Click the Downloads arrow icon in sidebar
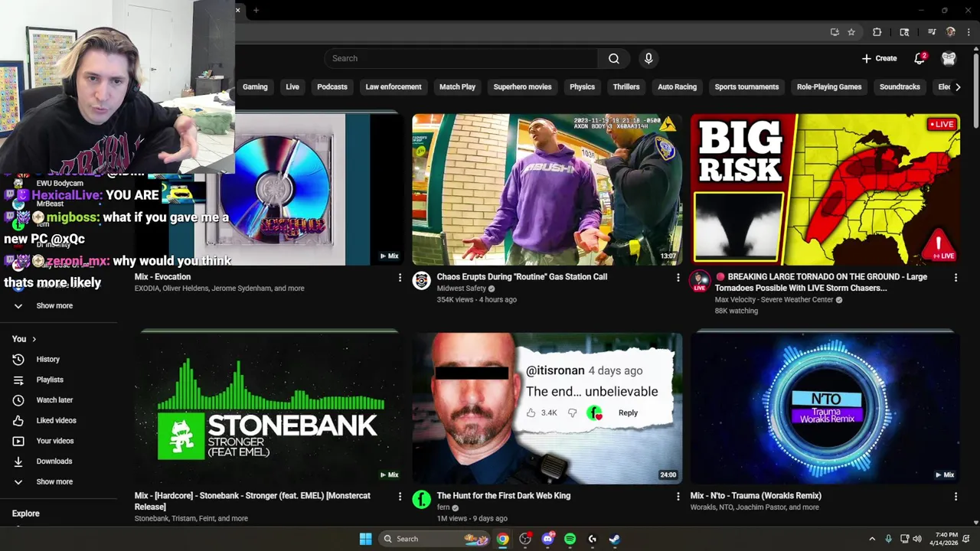 [18, 461]
